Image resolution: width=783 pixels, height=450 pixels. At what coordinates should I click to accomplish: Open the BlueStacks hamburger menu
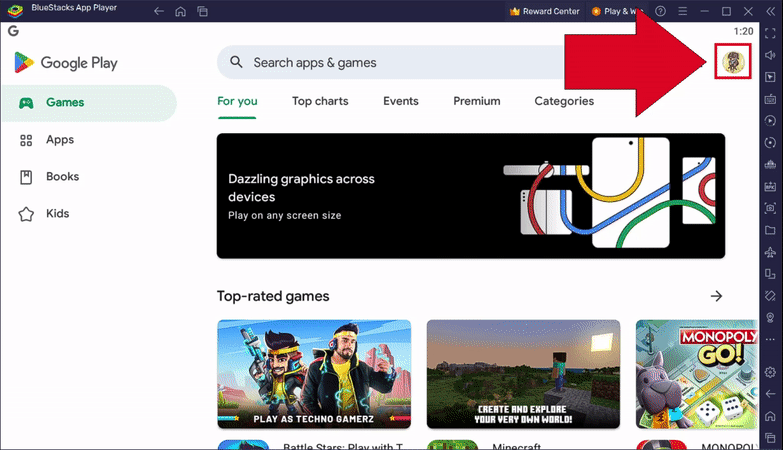point(682,11)
